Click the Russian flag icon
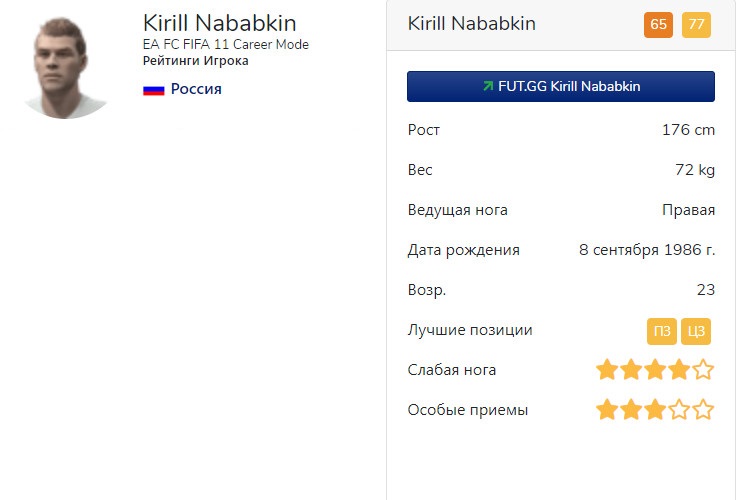The image size is (736, 500). tap(153, 89)
